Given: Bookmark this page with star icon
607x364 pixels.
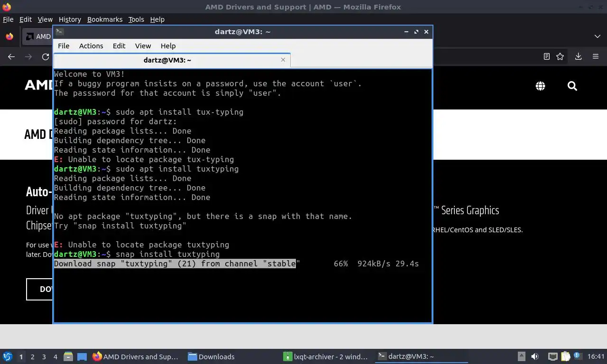Looking at the screenshot, I should tap(560, 56).
